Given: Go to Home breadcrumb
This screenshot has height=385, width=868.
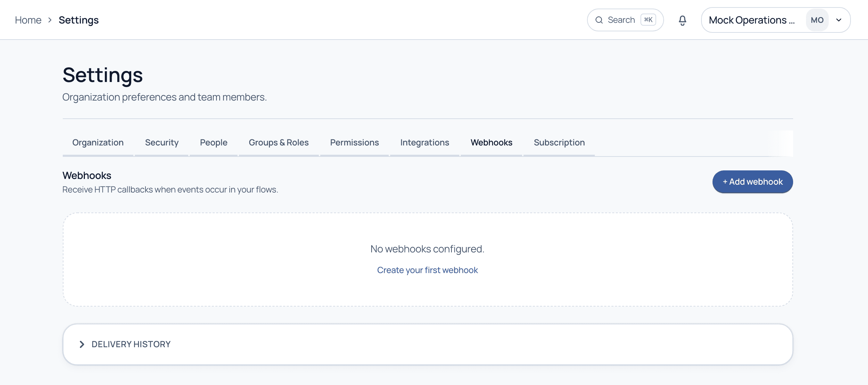Looking at the screenshot, I should click(28, 20).
